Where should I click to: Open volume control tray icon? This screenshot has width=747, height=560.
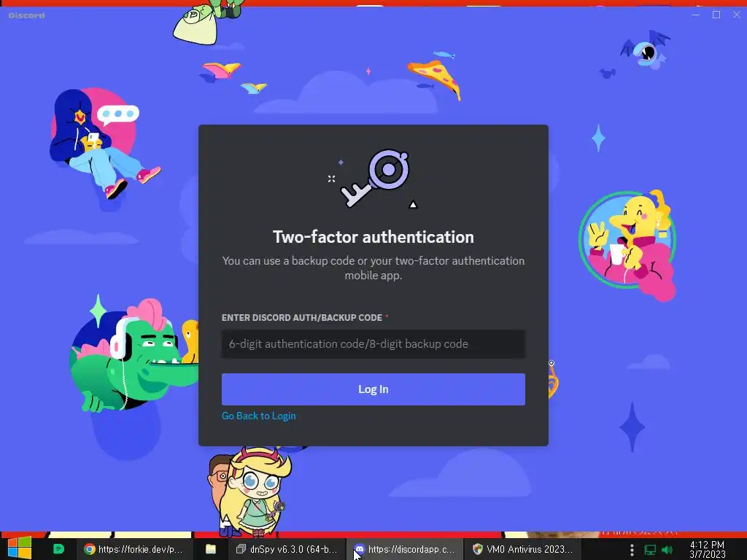pos(667,550)
